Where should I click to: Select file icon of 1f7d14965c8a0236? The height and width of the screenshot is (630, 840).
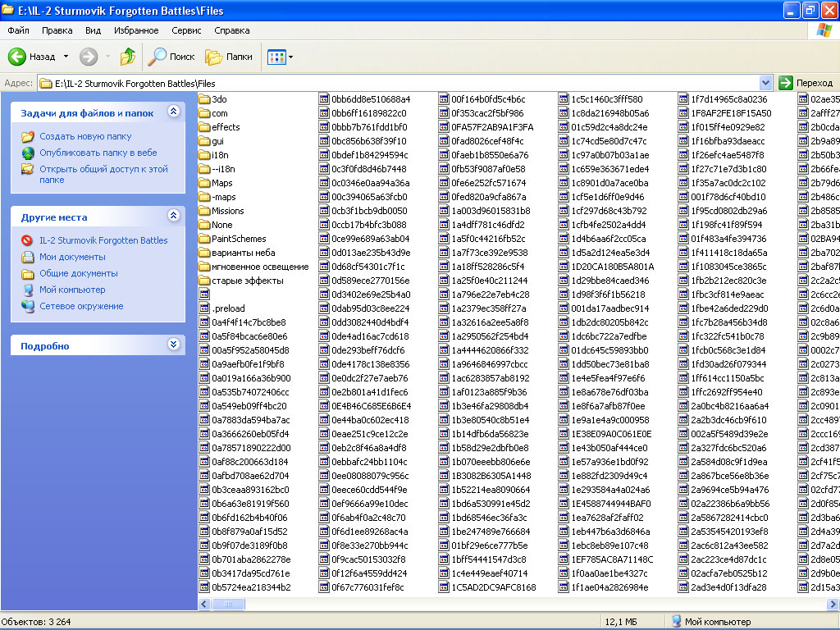683,99
